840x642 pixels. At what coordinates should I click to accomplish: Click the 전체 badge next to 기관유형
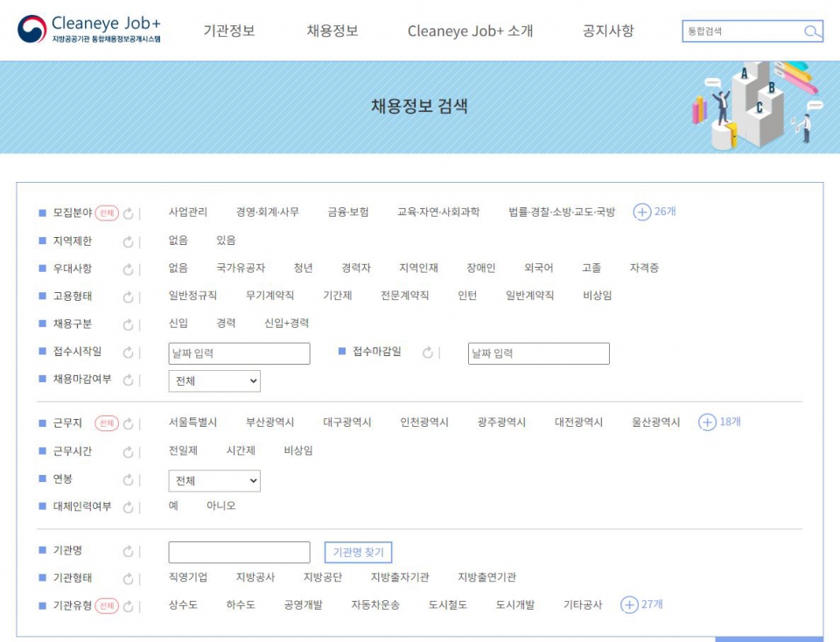pos(107,605)
